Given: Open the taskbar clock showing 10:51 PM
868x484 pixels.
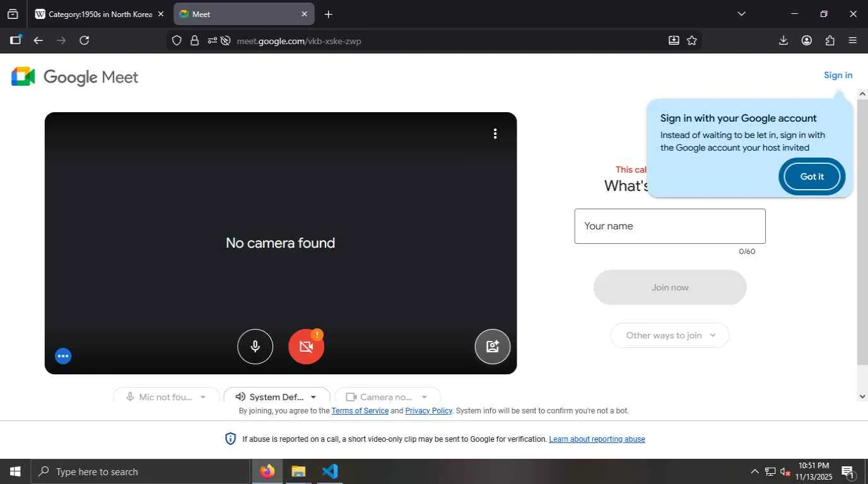Looking at the screenshot, I should (812, 471).
